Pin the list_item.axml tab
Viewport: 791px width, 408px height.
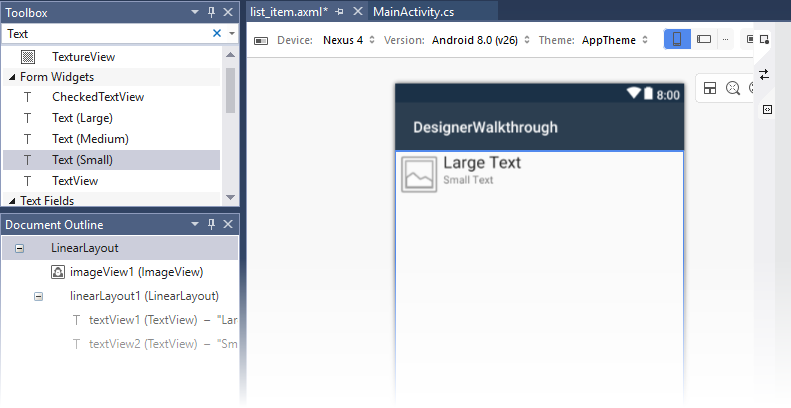pos(340,11)
